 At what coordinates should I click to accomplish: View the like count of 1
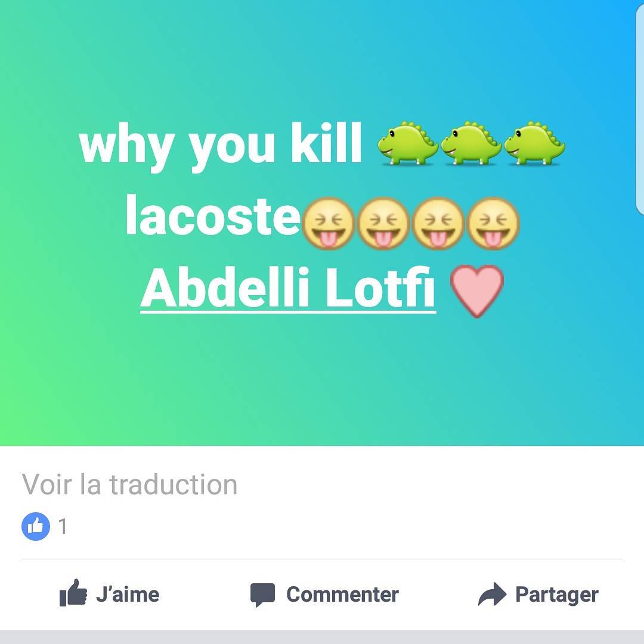coord(63,526)
